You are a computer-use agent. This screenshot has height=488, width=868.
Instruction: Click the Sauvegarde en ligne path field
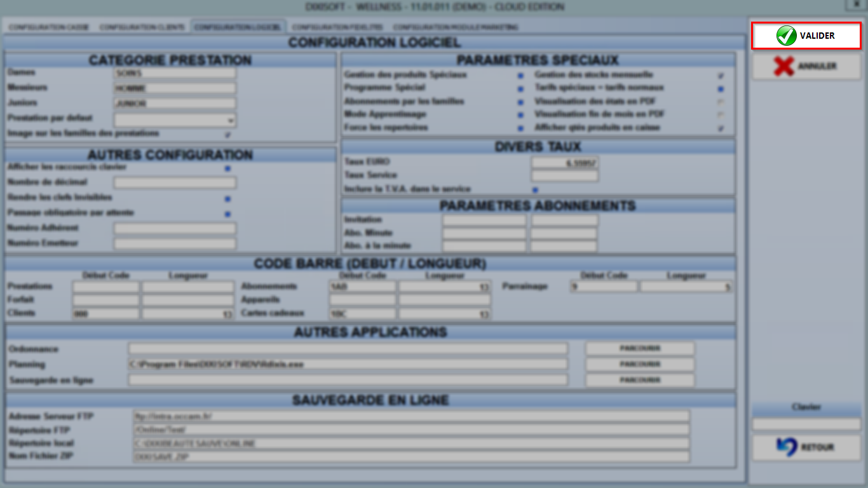pyautogui.click(x=348, y=380)
